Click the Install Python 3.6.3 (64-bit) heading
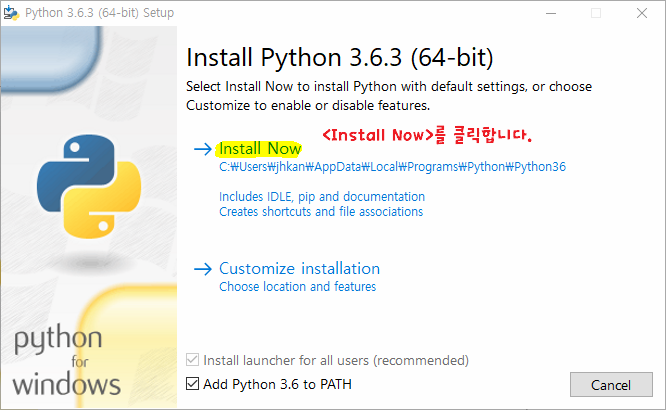Viewport: 666px width, 410px height. click(340, 57)
